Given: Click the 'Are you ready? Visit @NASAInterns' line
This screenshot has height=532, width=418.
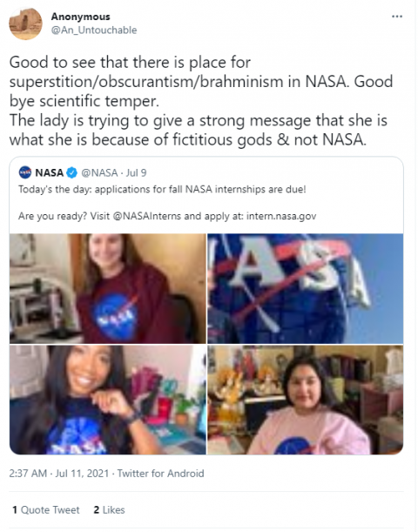Looking at the screenshot, I should click(x=167, y=216).
